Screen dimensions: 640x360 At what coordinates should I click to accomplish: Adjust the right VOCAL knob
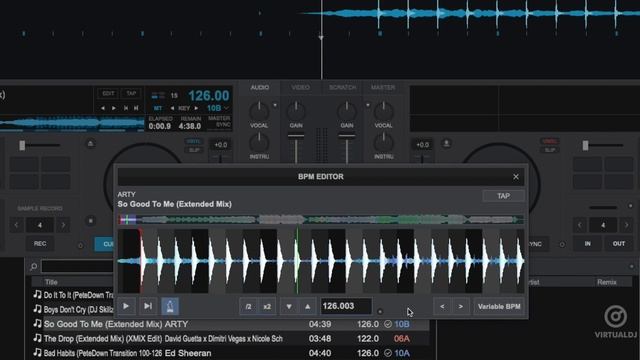coord(383,111)
